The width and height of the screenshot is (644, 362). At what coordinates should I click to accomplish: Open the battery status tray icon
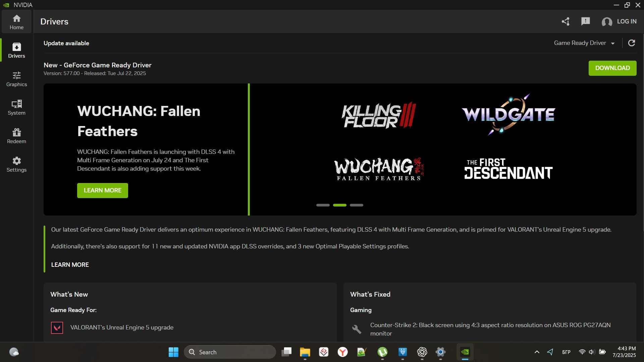coord(602,352)
